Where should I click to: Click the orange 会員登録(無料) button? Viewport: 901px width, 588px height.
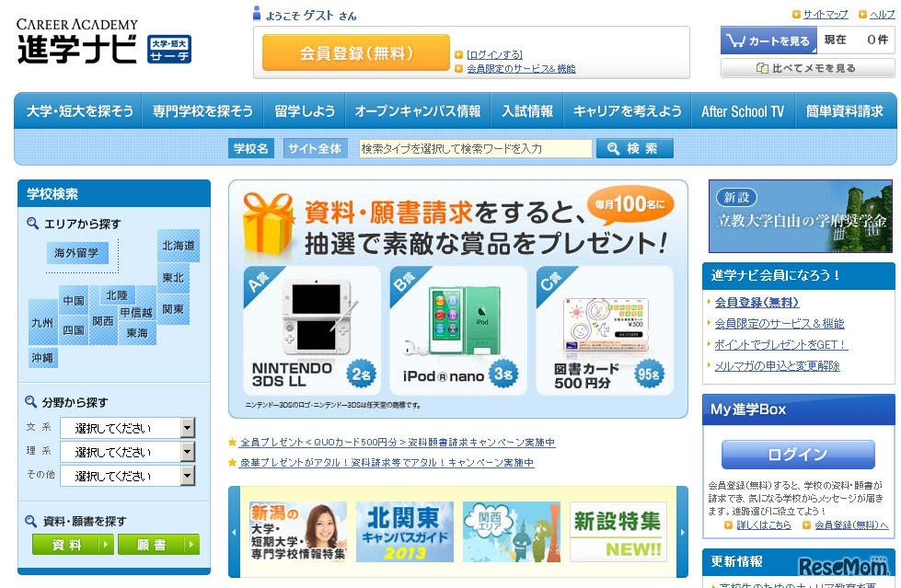pyautogui.click(x=355, y=52)
